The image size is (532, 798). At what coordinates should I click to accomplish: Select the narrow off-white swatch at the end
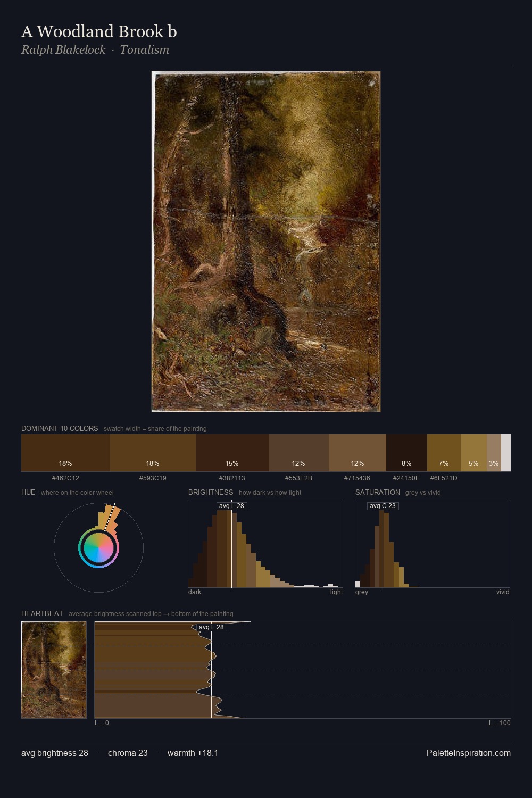tap(506, 453)
